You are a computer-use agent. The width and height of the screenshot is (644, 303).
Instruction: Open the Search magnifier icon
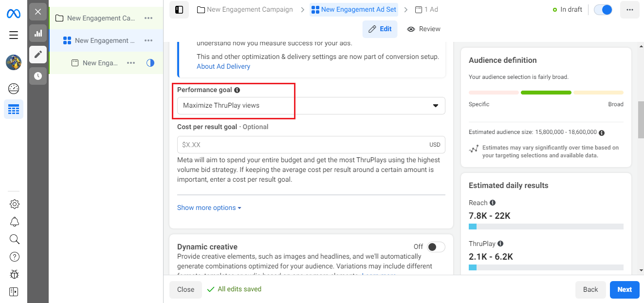tap(15, 239)
